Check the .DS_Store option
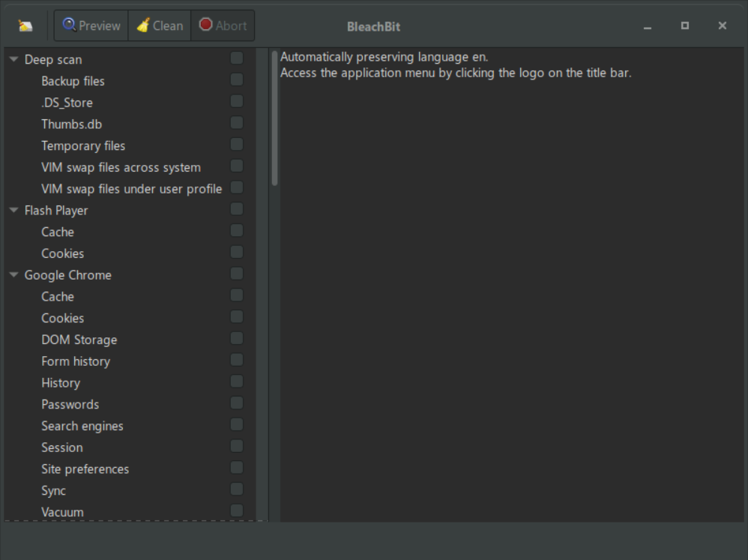Screen dimensions: 748x560 (x=237, y=101)
